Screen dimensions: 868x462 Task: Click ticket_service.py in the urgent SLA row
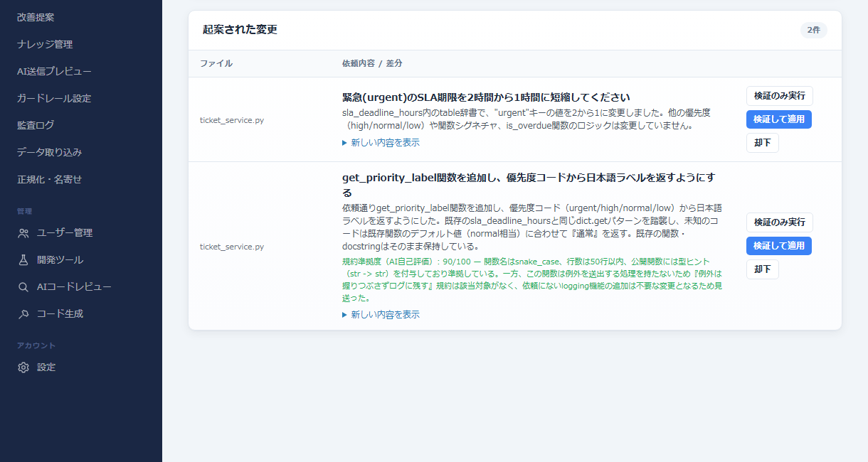pos(232,120)
